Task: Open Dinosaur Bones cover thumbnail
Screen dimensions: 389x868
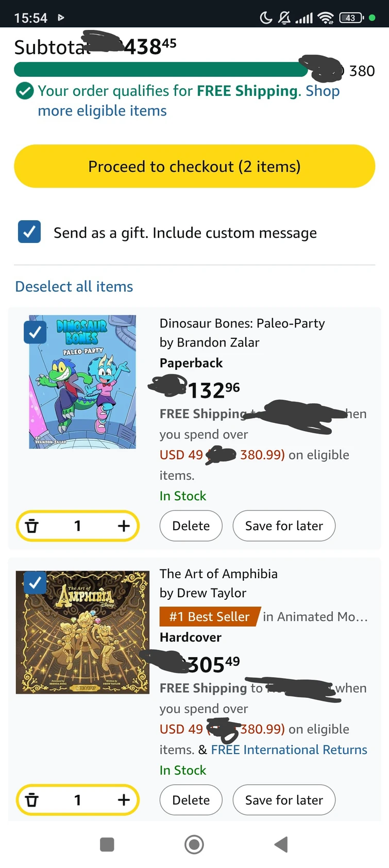Action: (x=82, y=382)
